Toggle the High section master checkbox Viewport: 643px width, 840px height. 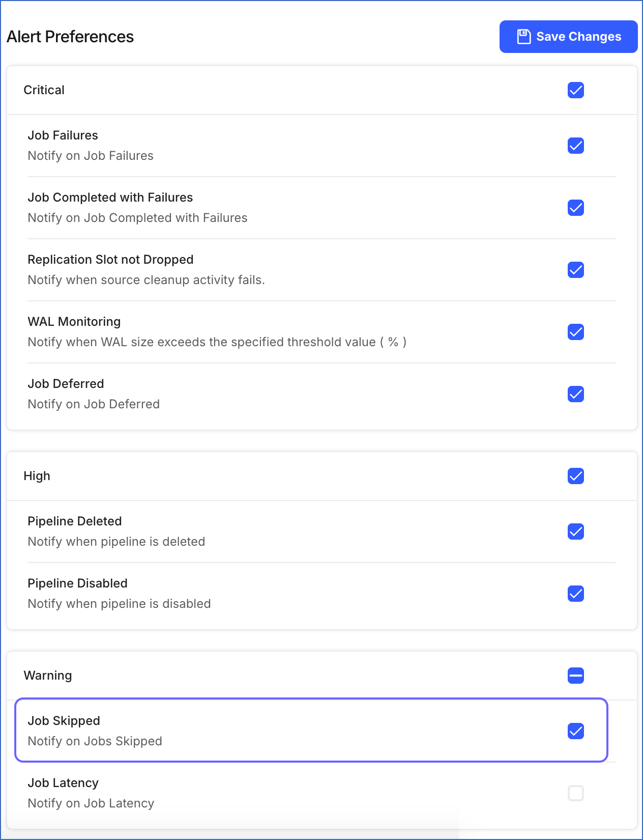575,476
